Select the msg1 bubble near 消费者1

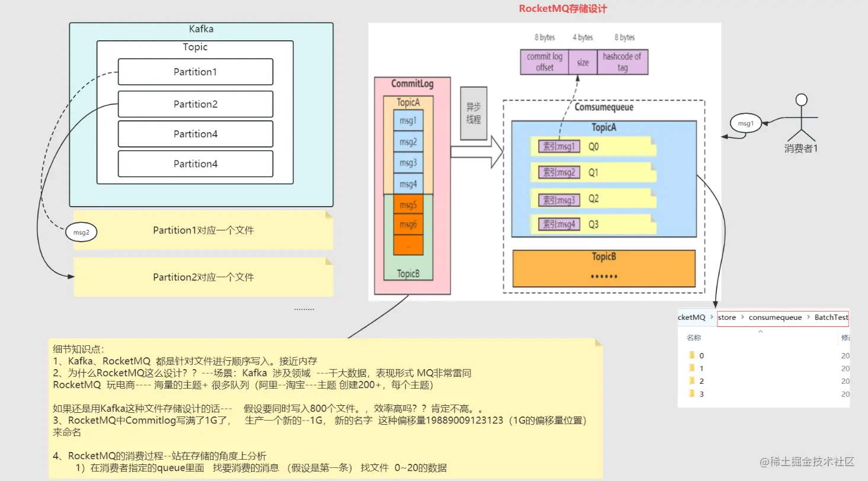pyautogui.click(x=746, y=123)
